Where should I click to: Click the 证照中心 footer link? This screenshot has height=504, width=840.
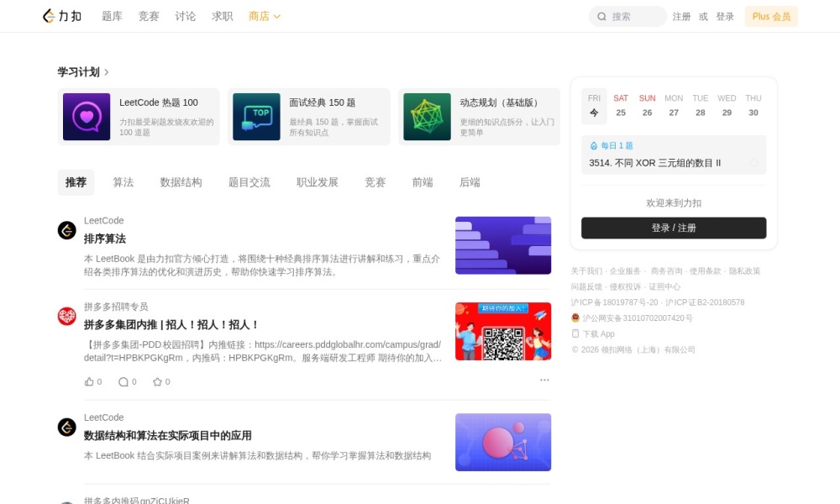664,286
